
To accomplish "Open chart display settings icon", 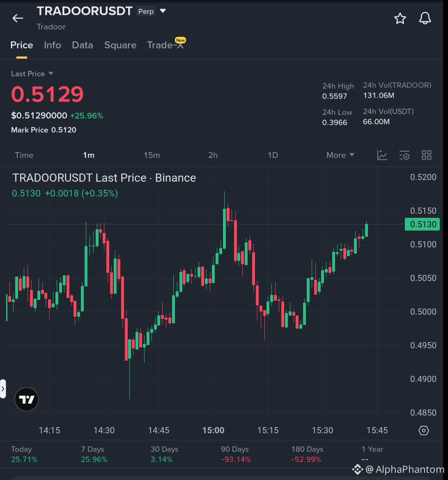I will coord(404,155).
